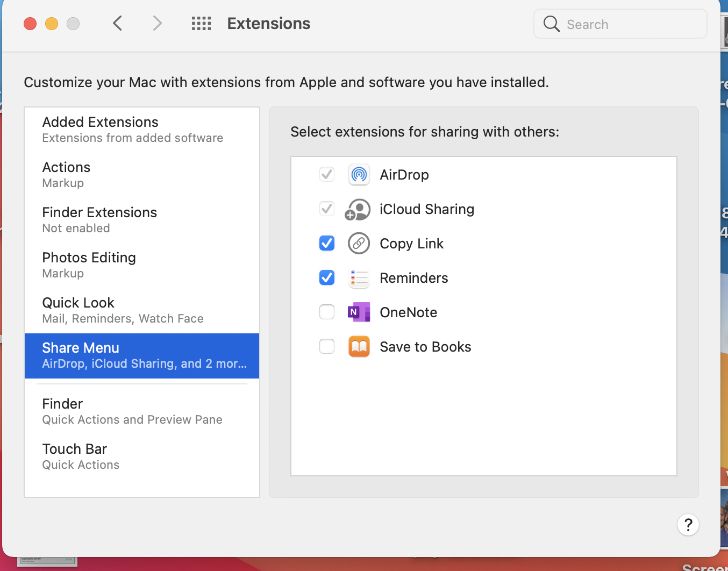Enable the OneNote checkbox
Image resolution: width=728 pixels, height=571 pixels.
[x=327, y=312]
